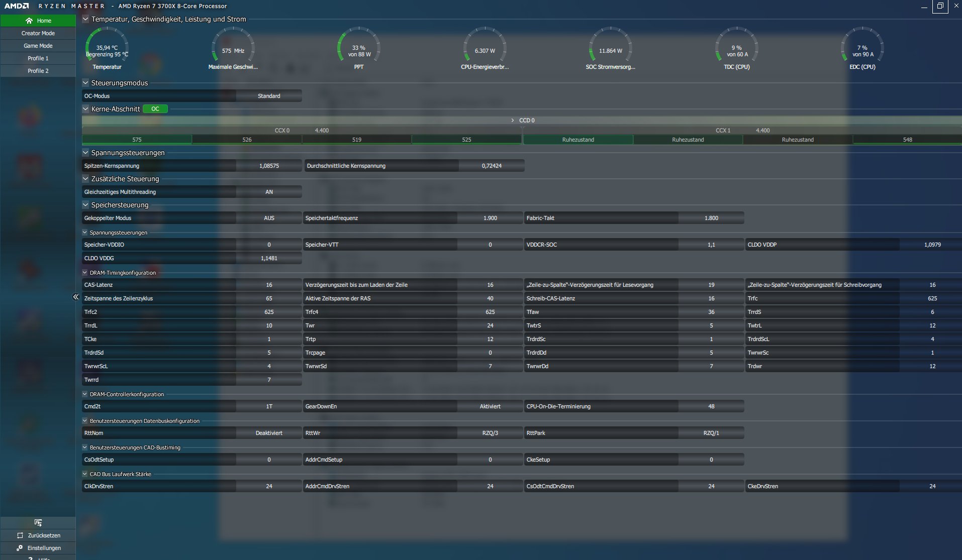Click the Aktive Zeitspanne der RAS value 40

(490, 298)
